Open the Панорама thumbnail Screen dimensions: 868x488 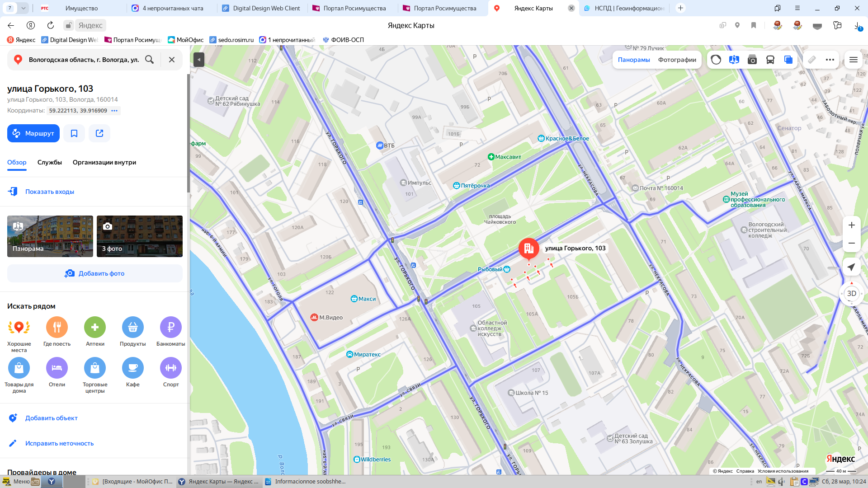tap(50, 236)
